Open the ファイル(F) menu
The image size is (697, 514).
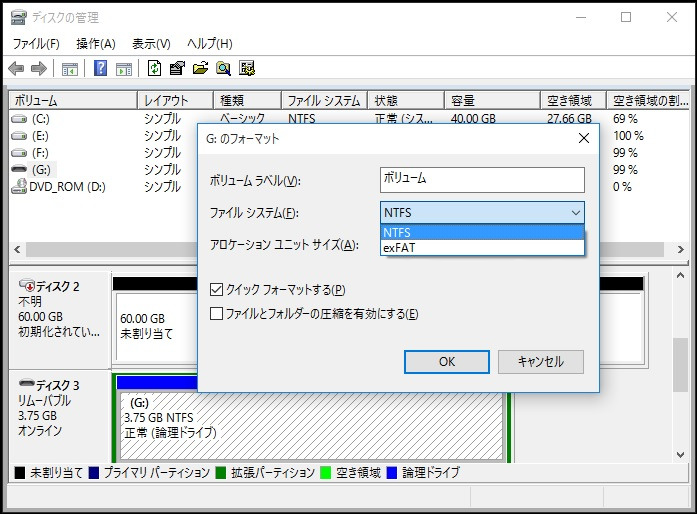(36, 44)
